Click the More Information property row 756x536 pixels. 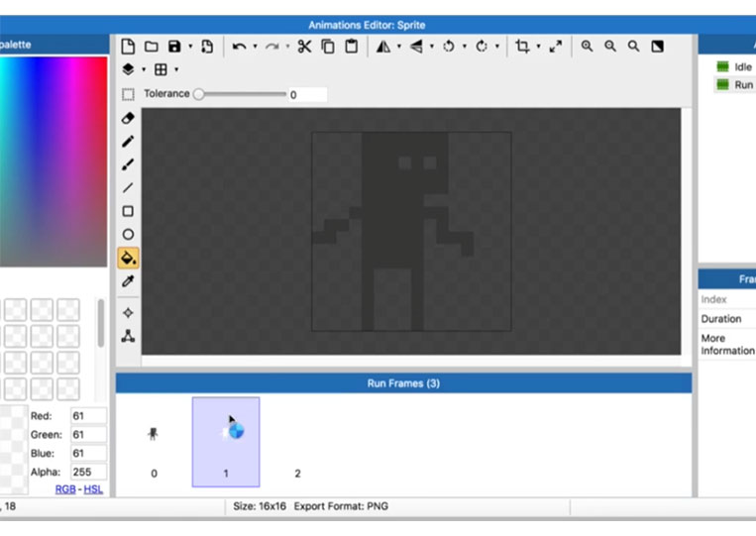[x=727, y=344]
